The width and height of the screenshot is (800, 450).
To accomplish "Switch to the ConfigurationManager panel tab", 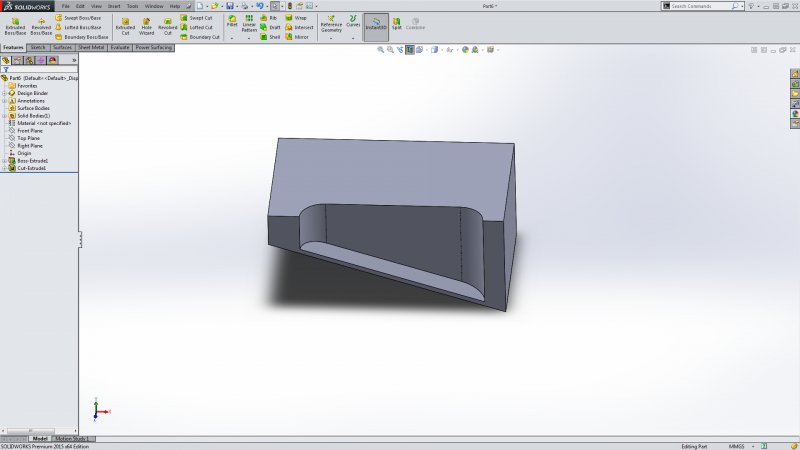I will click(x=29, y=60).
